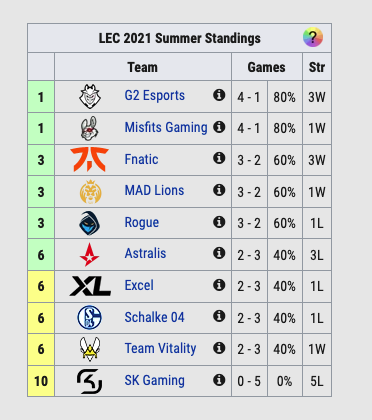Open the Fnatic team page link
This screenshot has height=420, width=372.
click(141, 159)
